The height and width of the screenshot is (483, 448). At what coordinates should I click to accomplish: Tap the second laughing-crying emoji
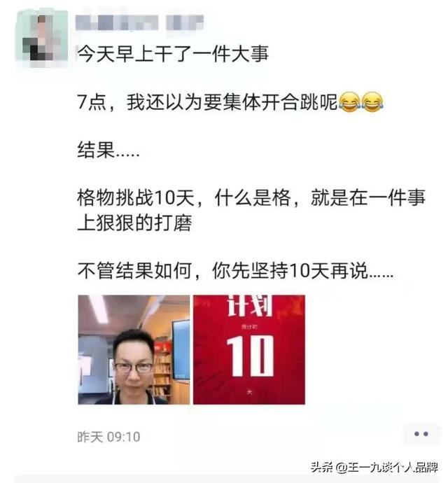tap(372, 101)
